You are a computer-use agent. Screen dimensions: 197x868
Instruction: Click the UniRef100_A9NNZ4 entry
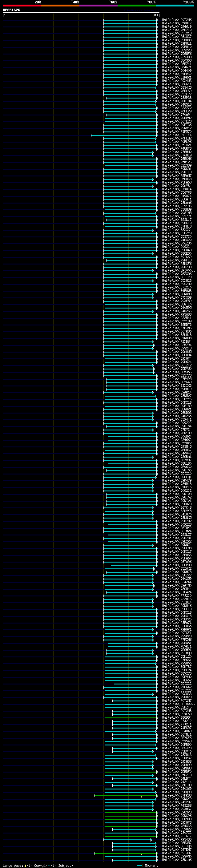(x=176, y=545)
